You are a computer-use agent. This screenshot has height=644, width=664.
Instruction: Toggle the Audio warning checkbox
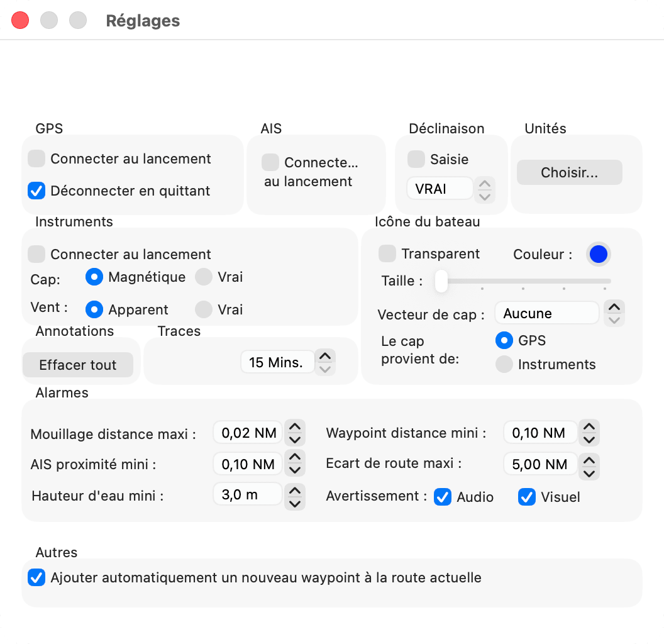point(443,497)
